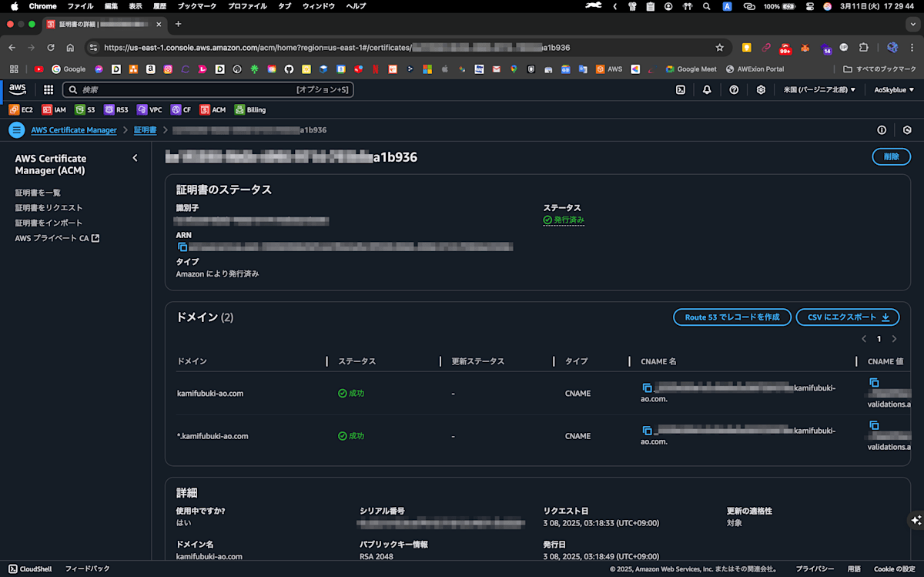924x577 pixels.
Task: Open AWS プライベート CA external link
Action: click(57, 238)
